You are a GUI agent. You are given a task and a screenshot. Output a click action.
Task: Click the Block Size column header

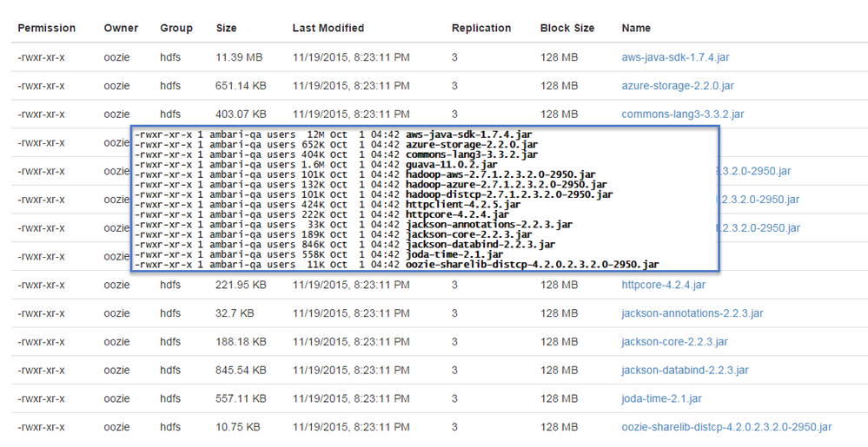[567, 29]
